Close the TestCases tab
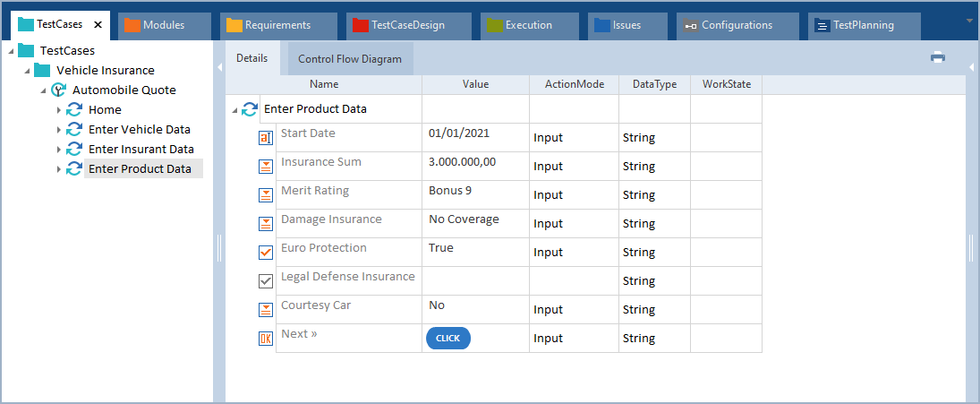This screenshot has width=980, height=404. coord(98,25)
